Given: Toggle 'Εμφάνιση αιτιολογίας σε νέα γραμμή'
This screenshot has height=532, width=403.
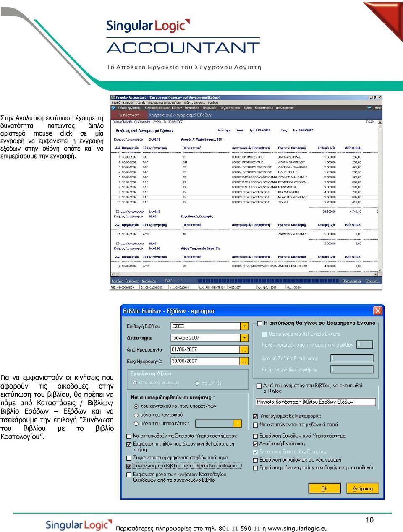Looking at the screenshot, I should point(255,460).
